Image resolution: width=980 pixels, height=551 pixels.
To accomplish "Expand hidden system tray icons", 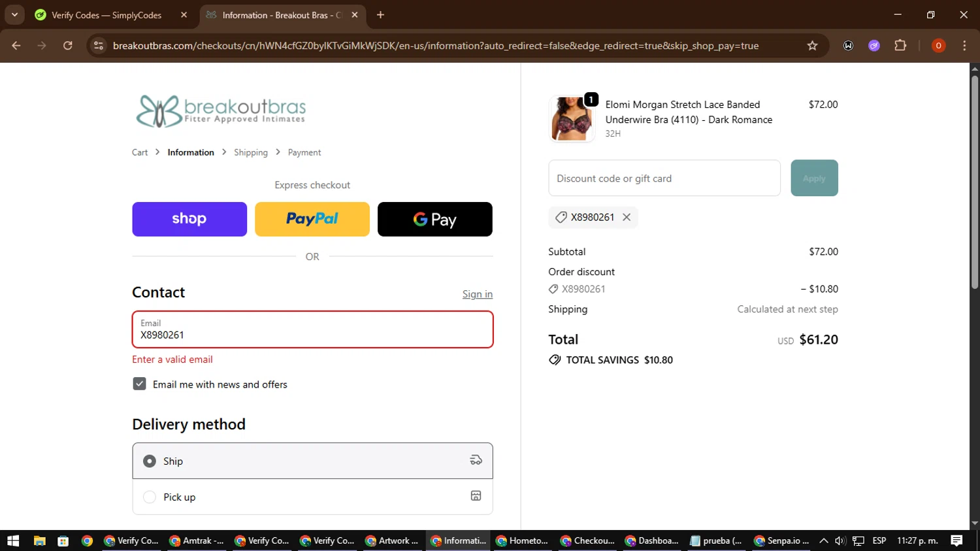I will [x=823, y=541].
